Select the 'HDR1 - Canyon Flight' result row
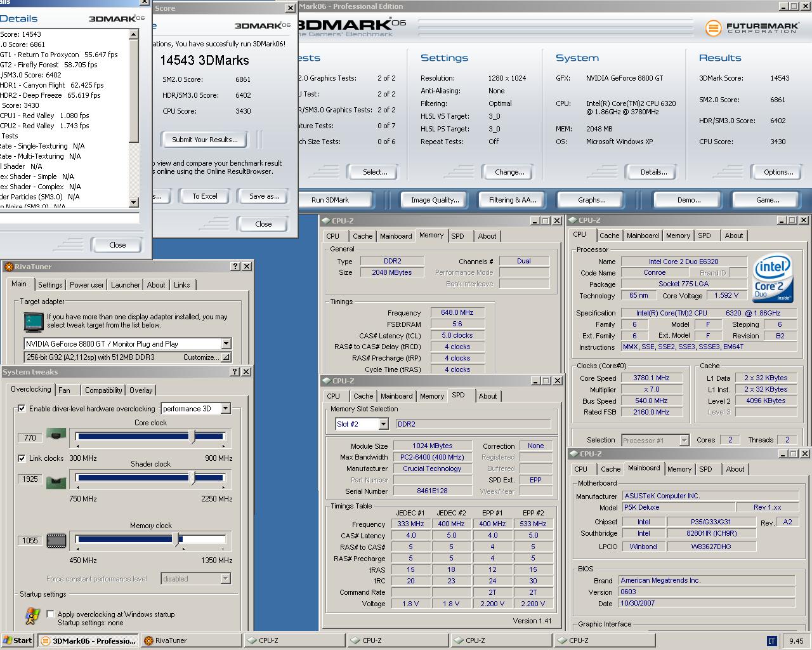812x650 pixels. pyautogui.click(x=52, y=85)
